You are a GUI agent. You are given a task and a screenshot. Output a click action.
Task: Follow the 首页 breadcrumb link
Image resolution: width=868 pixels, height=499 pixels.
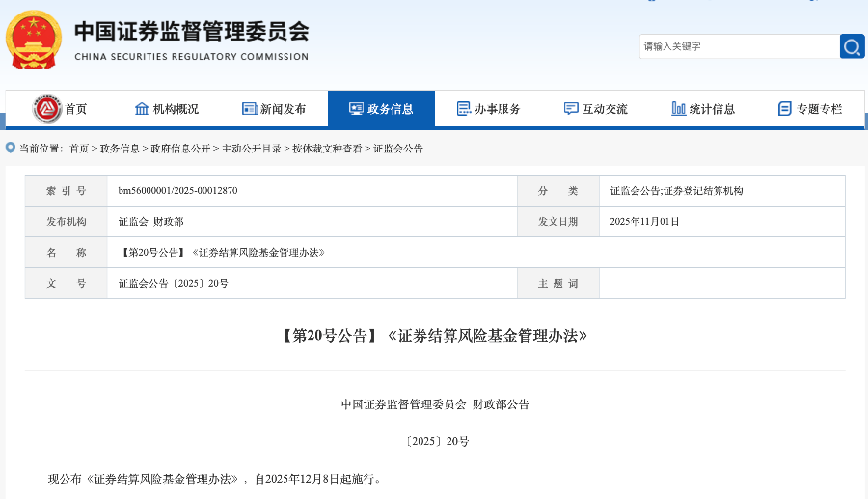click(78, 149)
